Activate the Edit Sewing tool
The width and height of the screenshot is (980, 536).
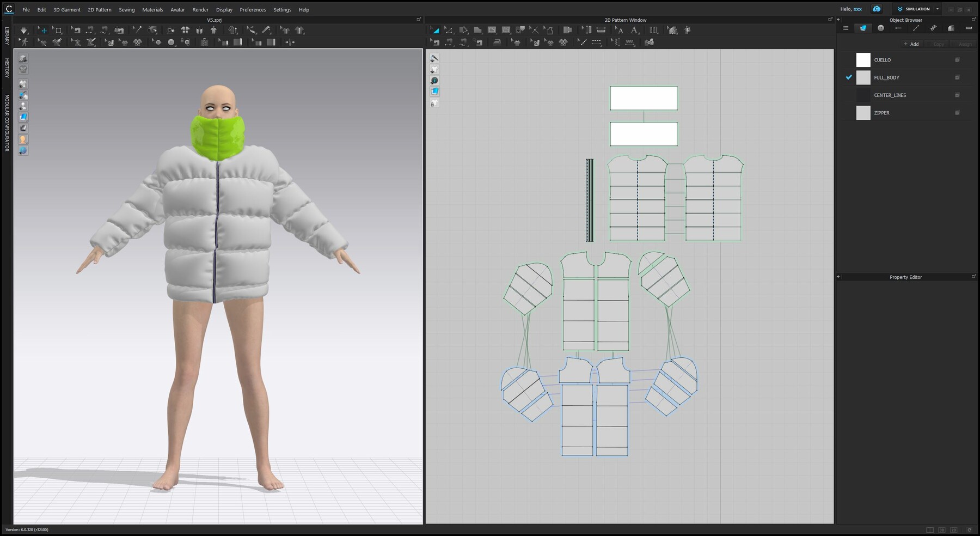[436, 42]
